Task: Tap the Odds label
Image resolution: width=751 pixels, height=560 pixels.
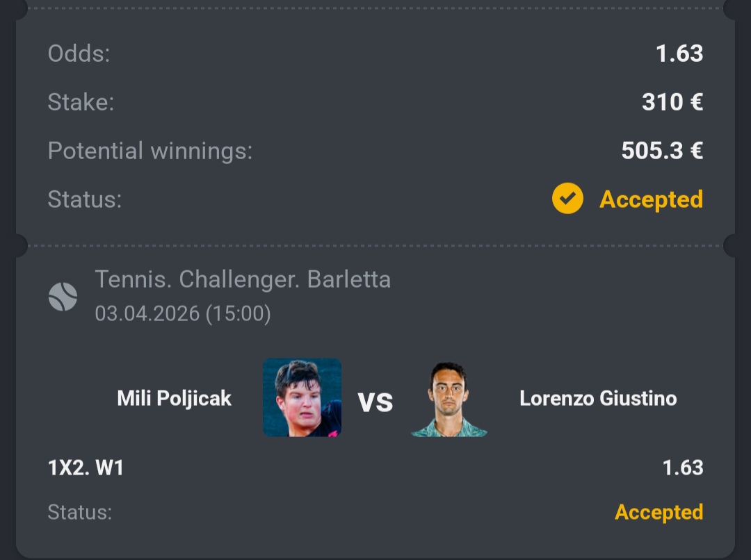Action: coord(79,53)
